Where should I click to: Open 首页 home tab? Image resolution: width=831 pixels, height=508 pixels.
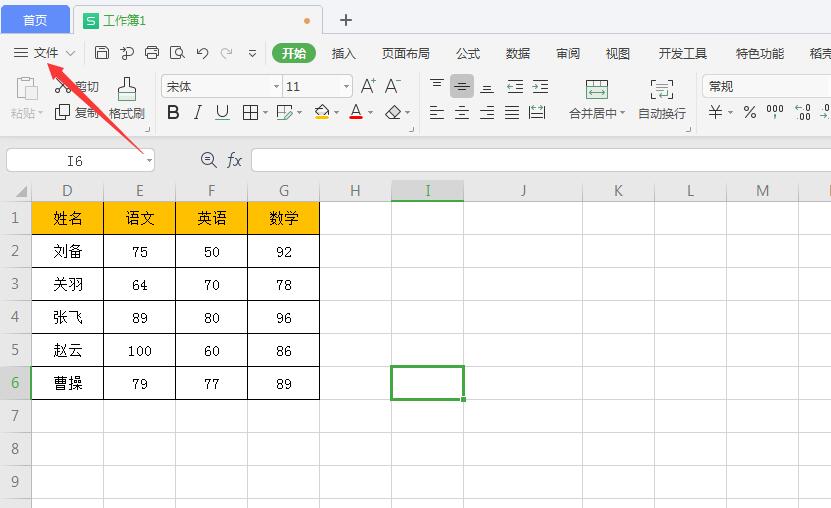[x=36, y=20]
